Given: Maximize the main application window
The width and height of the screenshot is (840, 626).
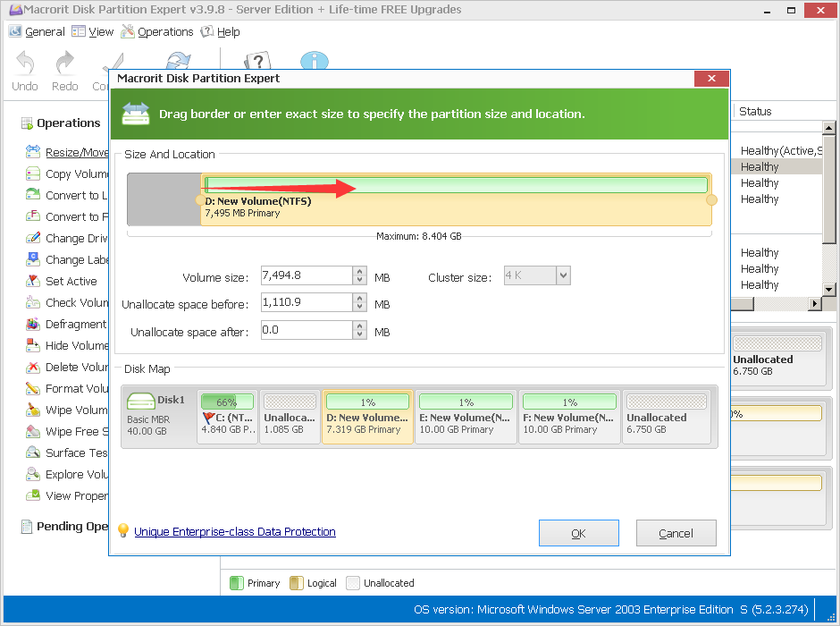Looking at the screenshot, I should [x=791, y=10].
